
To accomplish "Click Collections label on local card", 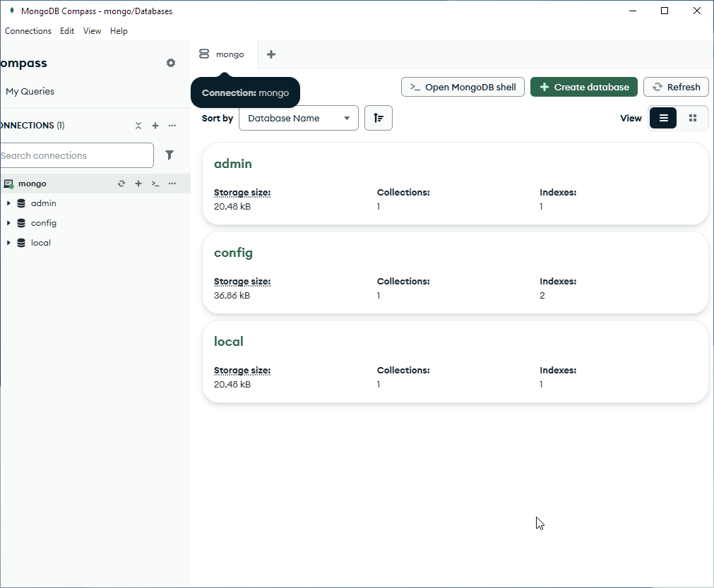I will click(403, 371).
